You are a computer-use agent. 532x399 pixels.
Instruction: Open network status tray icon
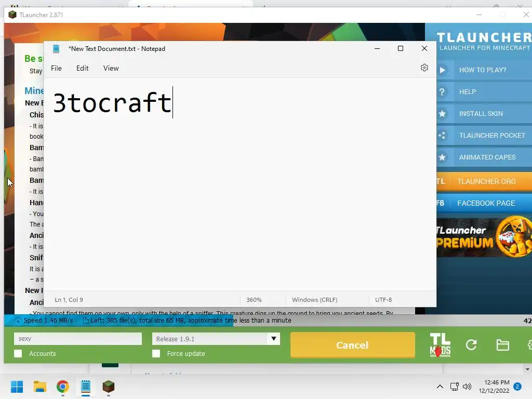click(x=454, y=387)
